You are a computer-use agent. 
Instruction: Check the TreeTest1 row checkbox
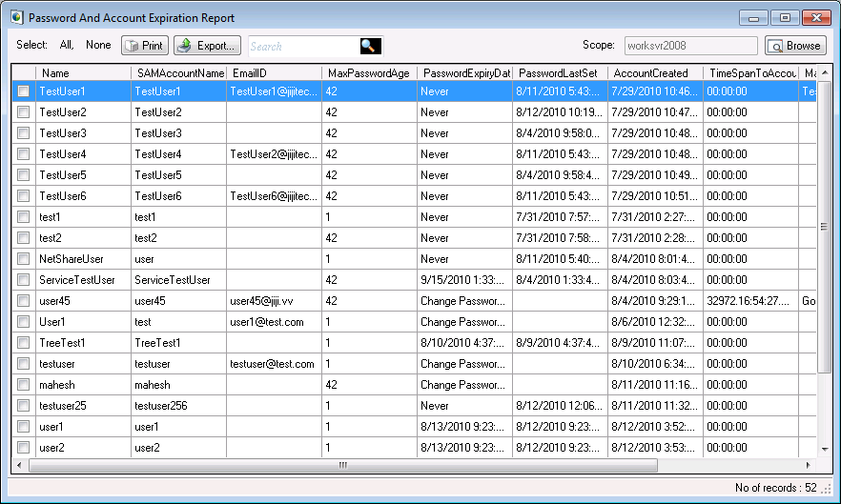23,343
